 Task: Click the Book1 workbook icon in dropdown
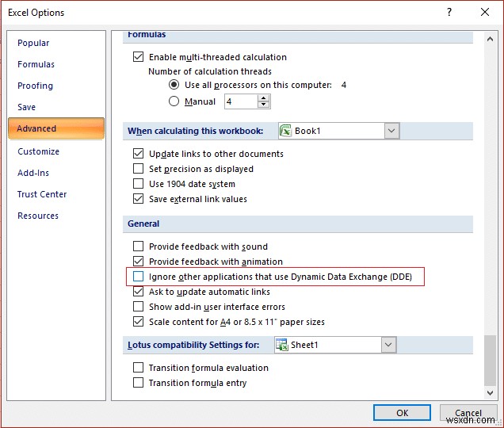click(x=285, y=131)
